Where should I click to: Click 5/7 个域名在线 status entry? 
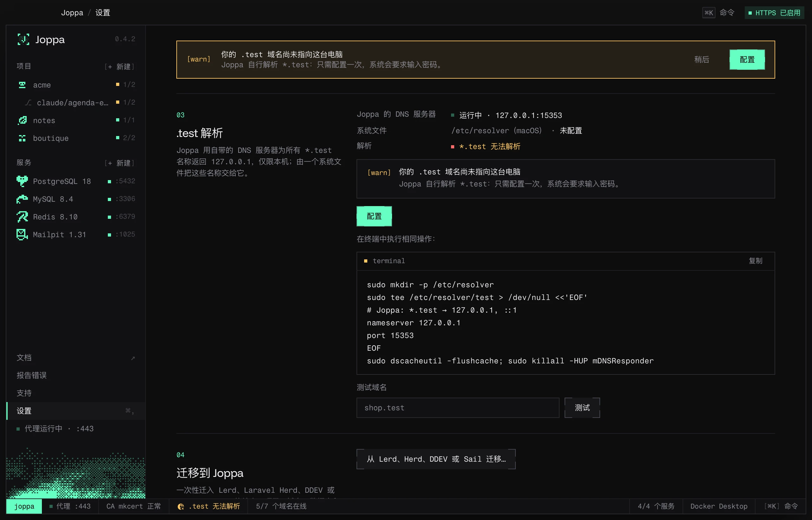click(x=281, y=506)
